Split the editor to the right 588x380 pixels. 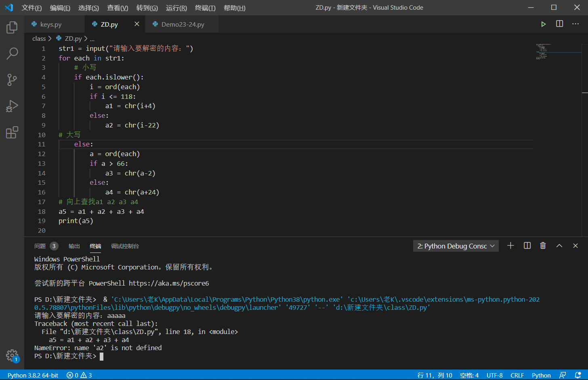(559, 24)
